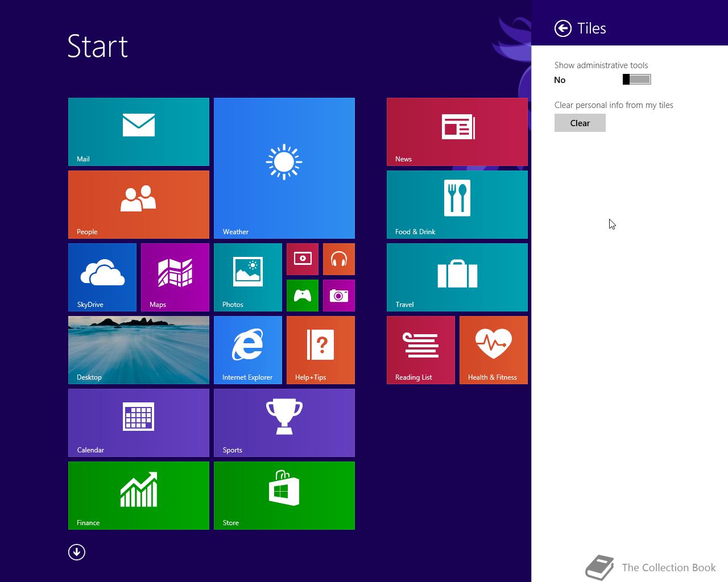The height and width of the screenshot is (582, 728).
Task: Open the Maps tile
Action: pos(175,277)
